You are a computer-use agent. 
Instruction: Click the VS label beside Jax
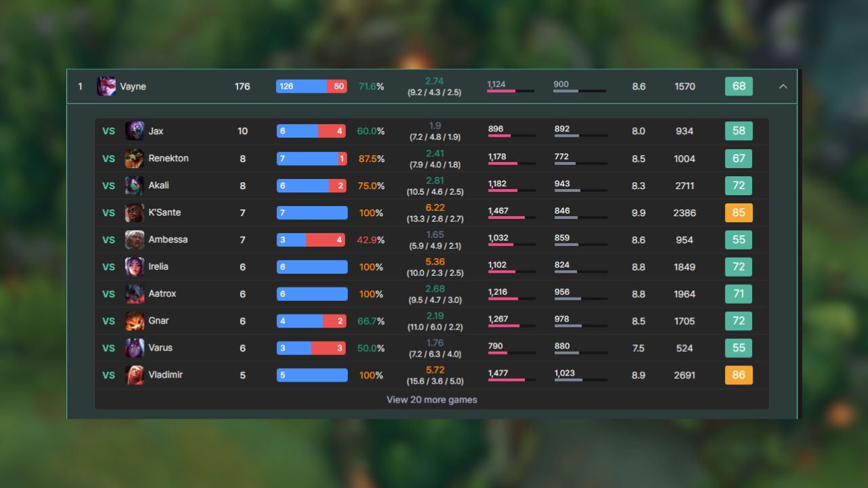(108, 131)
